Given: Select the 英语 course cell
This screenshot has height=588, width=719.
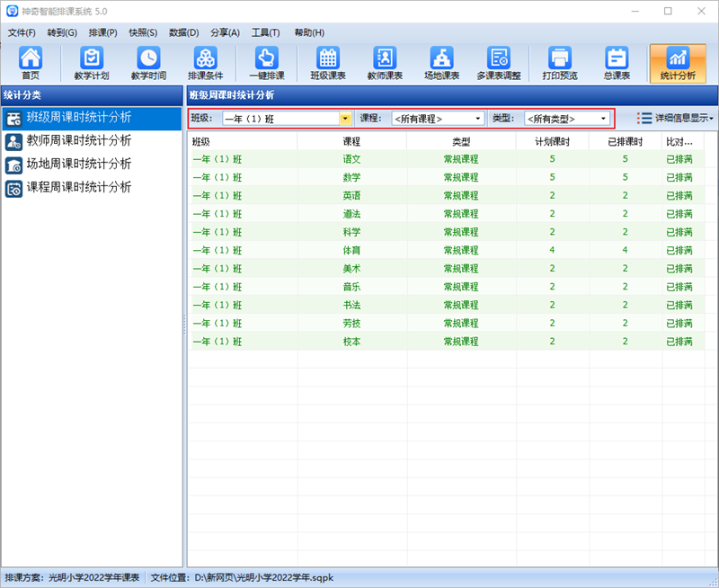Looking at the screenshot, I should (x=351, y=196).
